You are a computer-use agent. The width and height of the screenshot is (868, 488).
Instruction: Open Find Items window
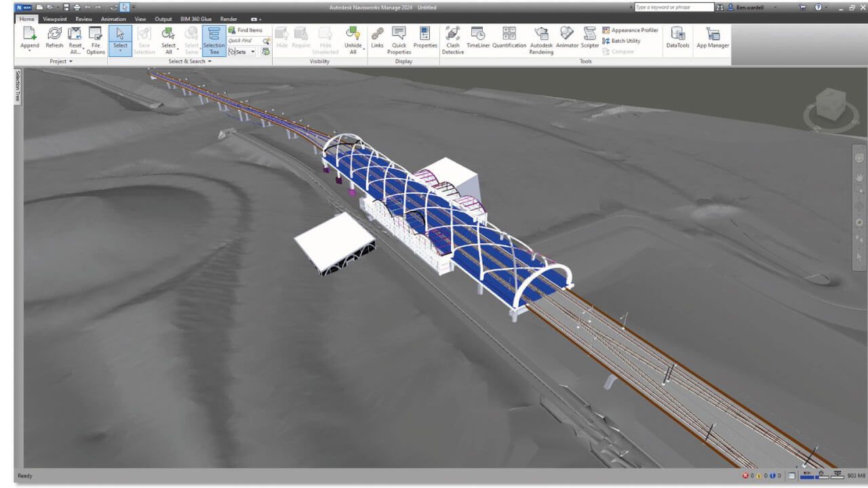(245, 30)
